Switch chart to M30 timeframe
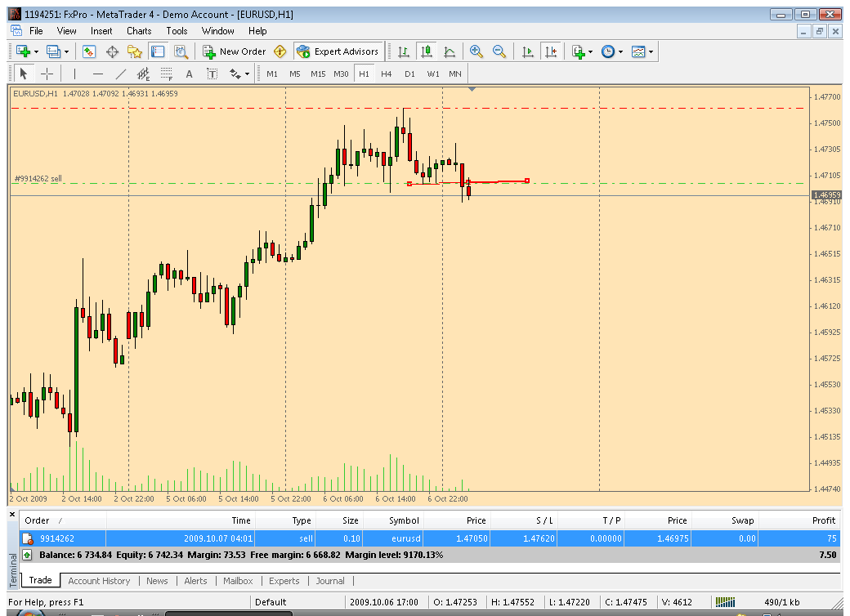 (x=341, y=74)
